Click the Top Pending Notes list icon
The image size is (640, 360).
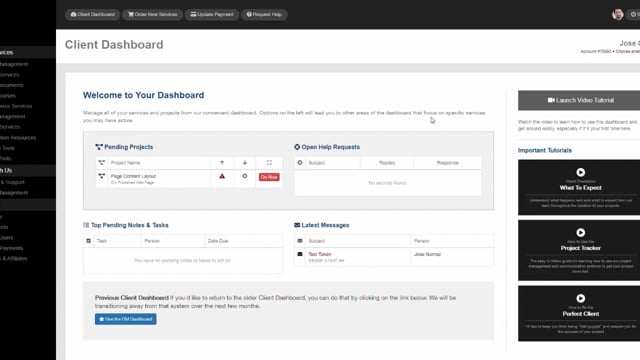86,225
